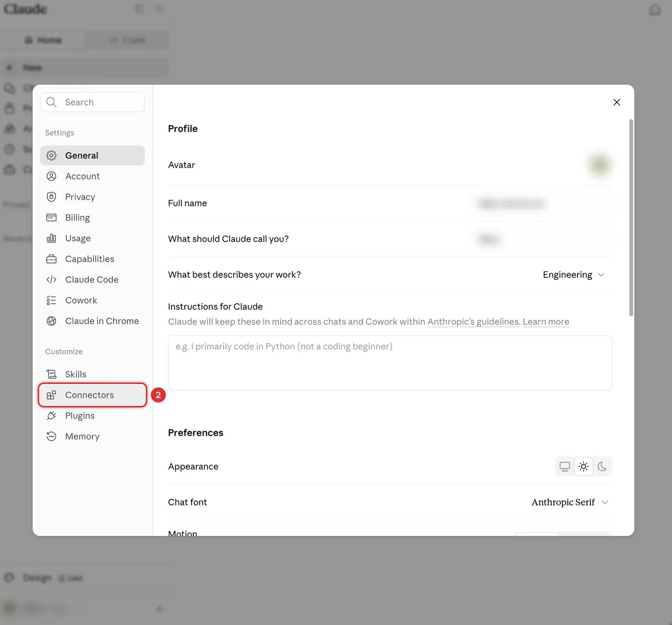The image size is (672, 625).
Task: Click top-right ghost icon in background
Action: click(655, 10)
